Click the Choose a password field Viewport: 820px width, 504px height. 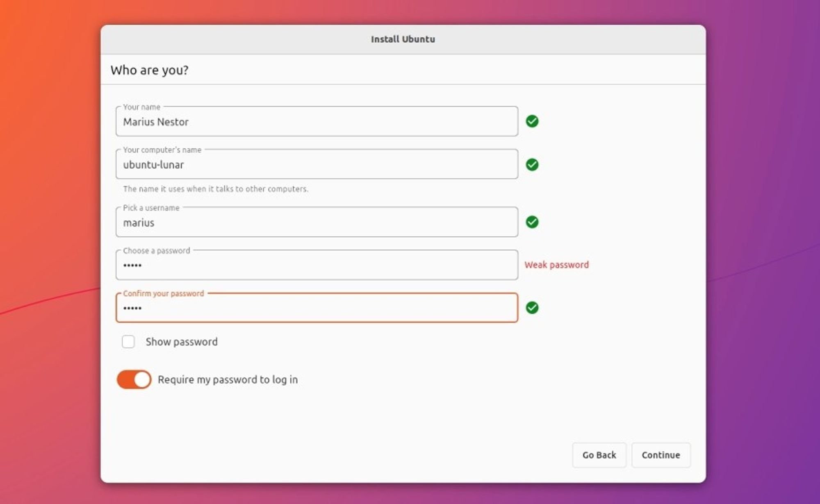[316, 265]
